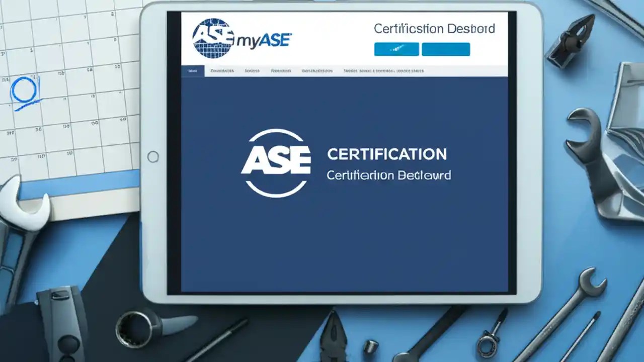This screenshot has height=362, width=644.
Task: Select the CERTIFICATION heading text
Action: point(387,154)
